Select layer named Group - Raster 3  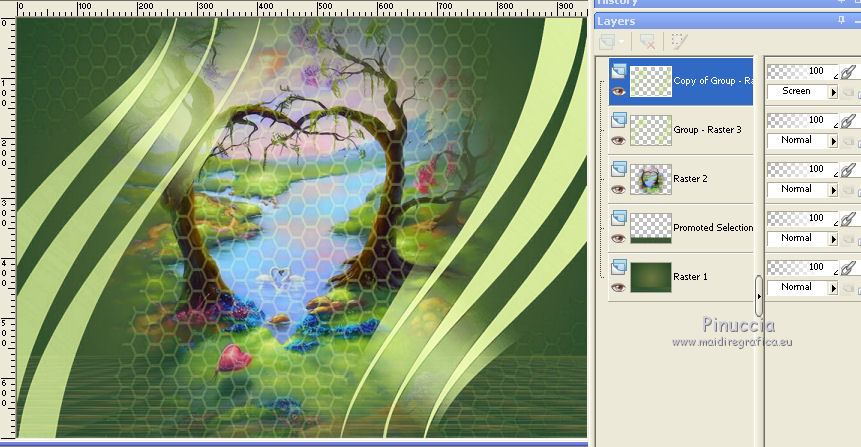(x=707, y=130)
